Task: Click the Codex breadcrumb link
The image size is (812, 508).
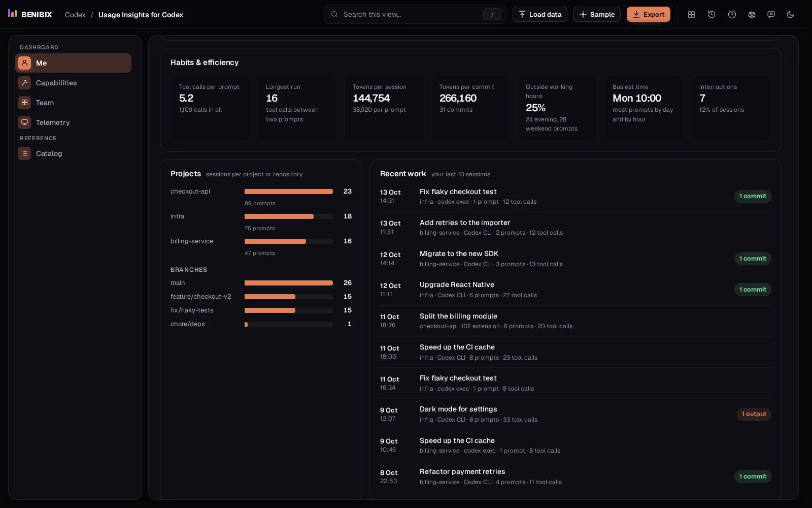Action: click(75, 15)
